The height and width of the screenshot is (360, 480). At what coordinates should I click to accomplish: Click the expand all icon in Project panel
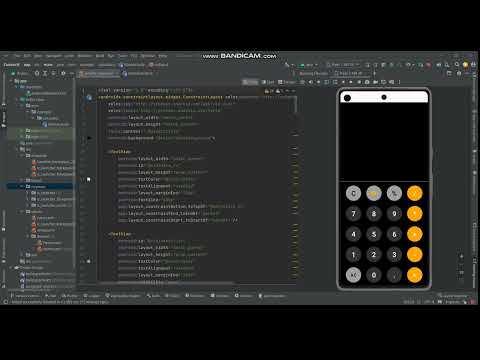tap(45, 73)
